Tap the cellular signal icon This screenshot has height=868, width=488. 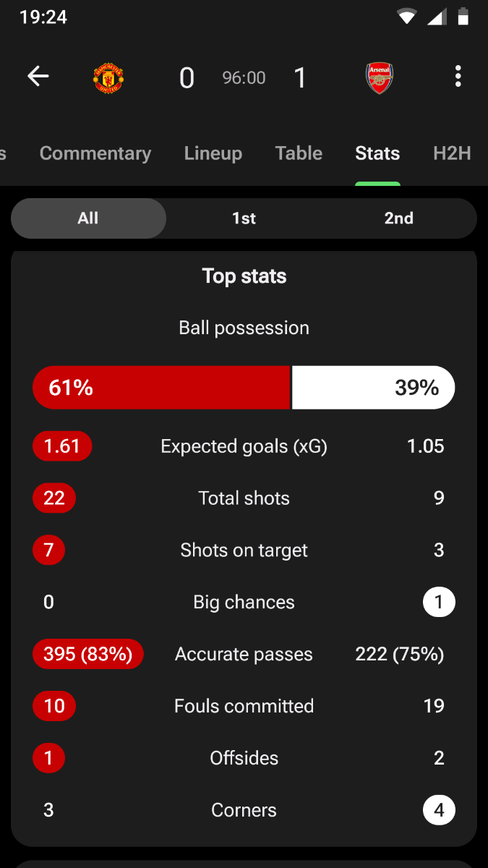[x=437, y=17]
